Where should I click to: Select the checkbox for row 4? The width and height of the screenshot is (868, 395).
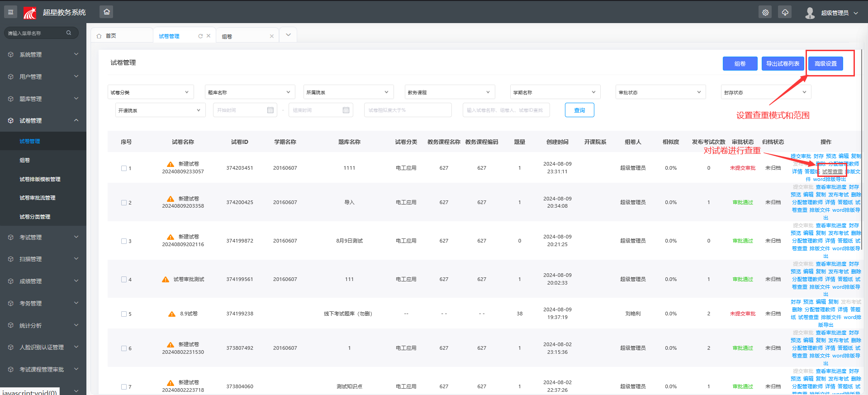(x=124, y=280)
